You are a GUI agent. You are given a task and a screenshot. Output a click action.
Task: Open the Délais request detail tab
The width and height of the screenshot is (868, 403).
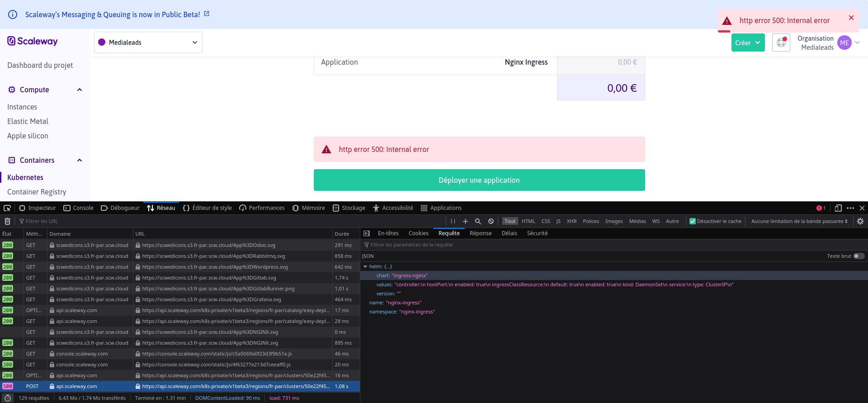tap(509, 233)
